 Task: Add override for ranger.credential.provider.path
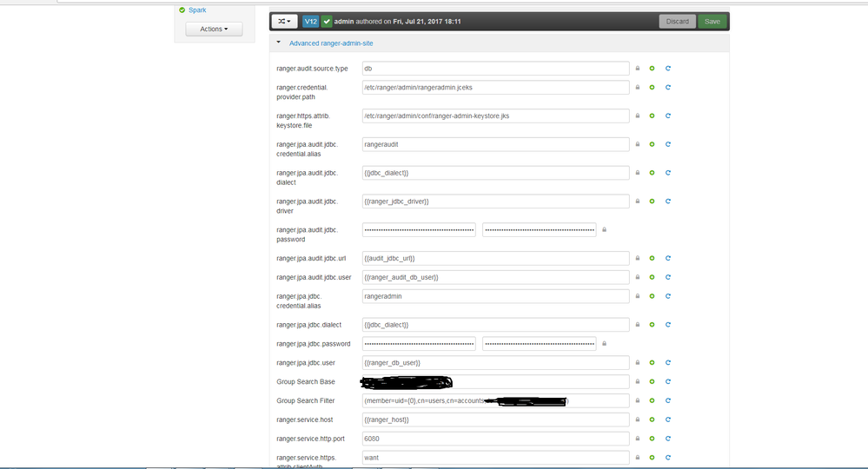(x=653, y=88)
